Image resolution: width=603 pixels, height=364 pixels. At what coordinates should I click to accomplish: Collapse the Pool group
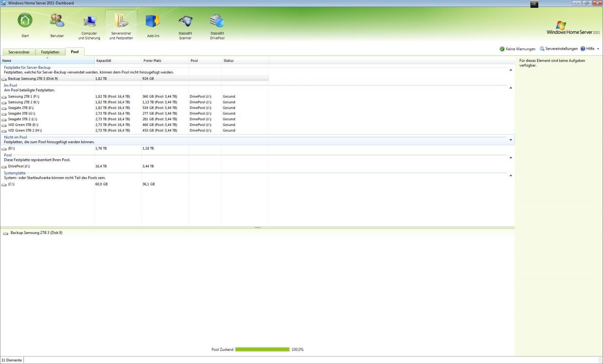511,158
